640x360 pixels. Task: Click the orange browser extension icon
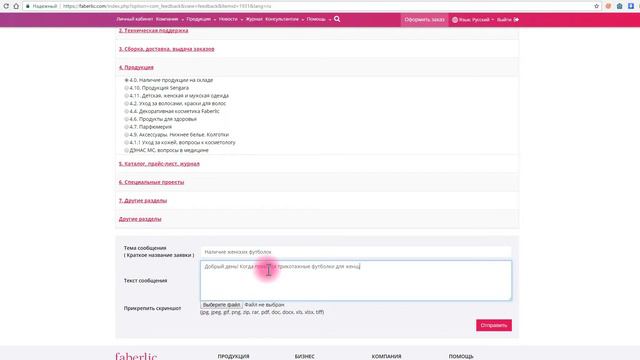pyautogui.click(x=608, y=6)
